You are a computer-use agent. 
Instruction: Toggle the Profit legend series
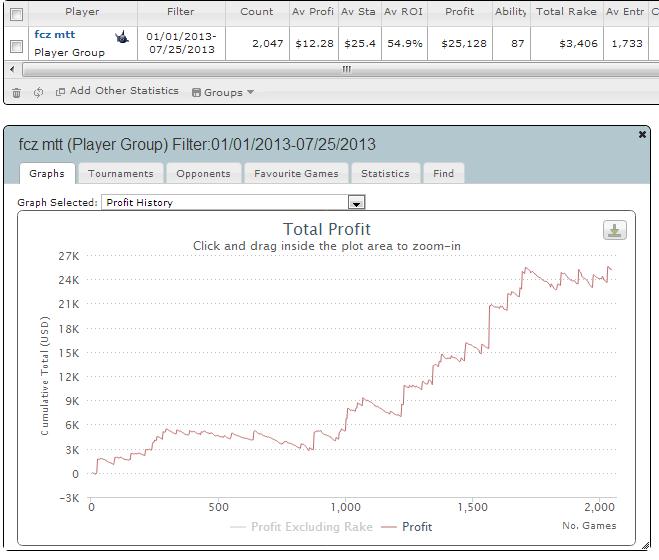tap(406, 527)
